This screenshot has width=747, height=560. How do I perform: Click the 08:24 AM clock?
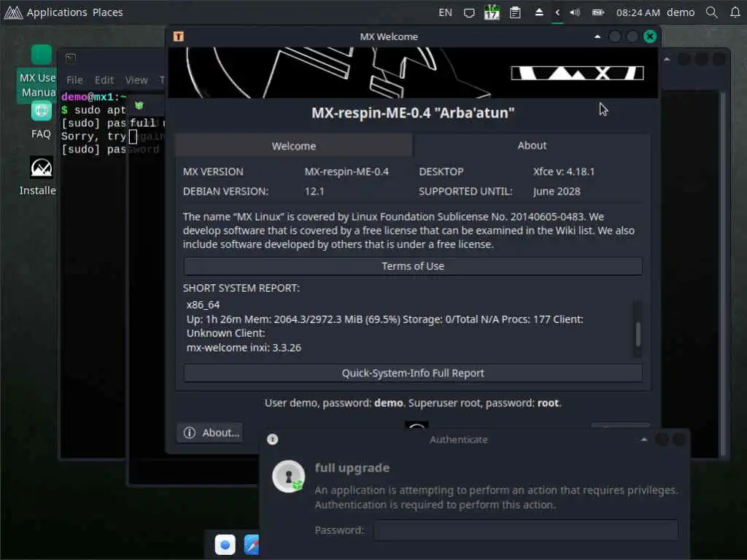[638, 12]
